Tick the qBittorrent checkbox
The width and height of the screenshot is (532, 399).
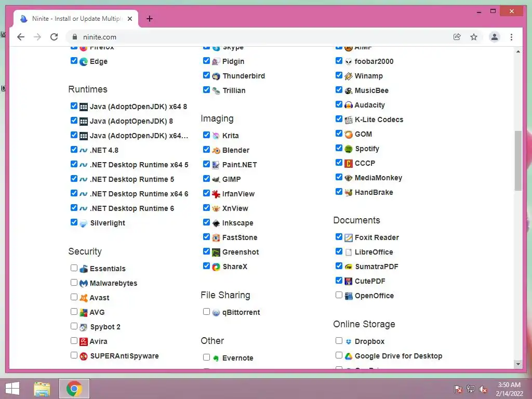pyautogui.click(x=206, y=312)
